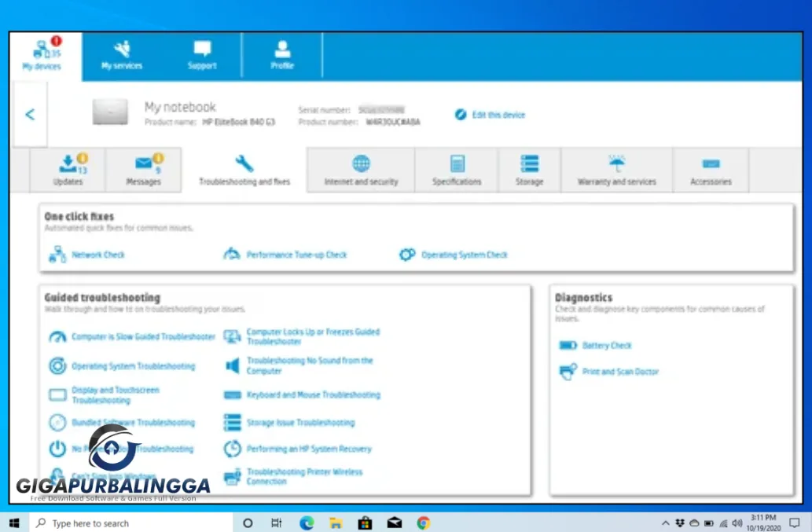Go to the Profile tab
Viewport: 812px width, 532px height.
(282, 56)
